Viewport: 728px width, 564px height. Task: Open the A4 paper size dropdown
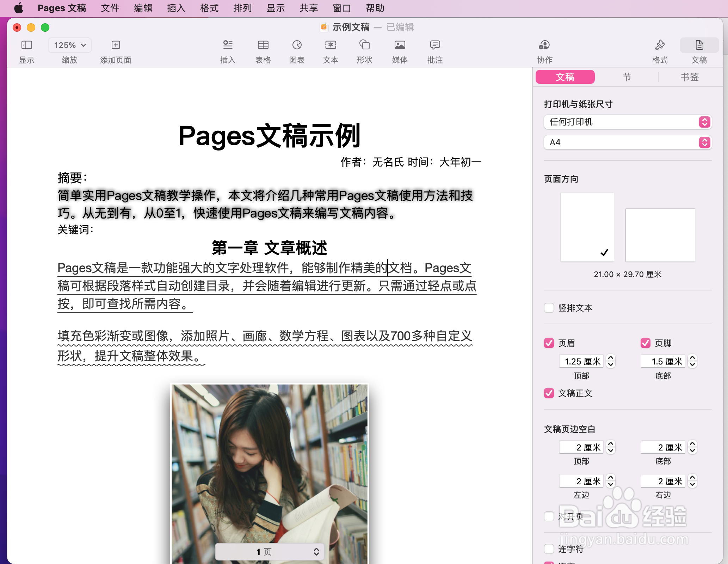click(x=628, y=142)
